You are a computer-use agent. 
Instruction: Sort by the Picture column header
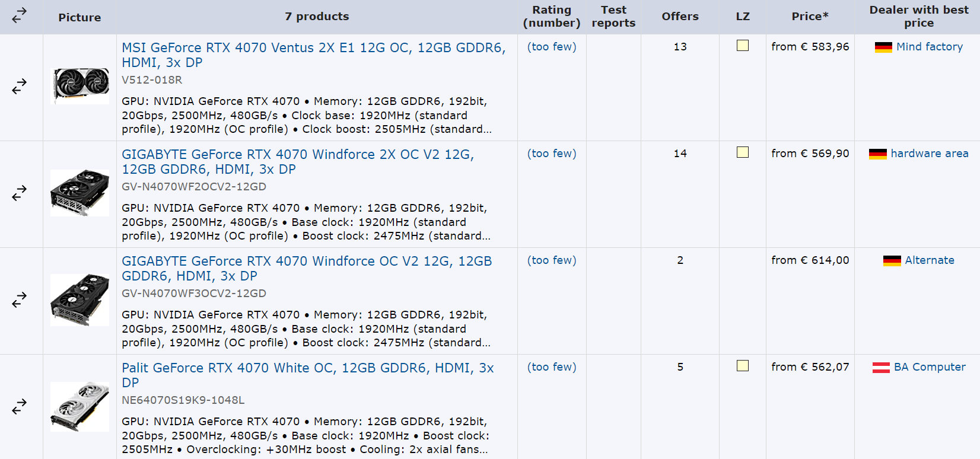(x=79, y=17)
